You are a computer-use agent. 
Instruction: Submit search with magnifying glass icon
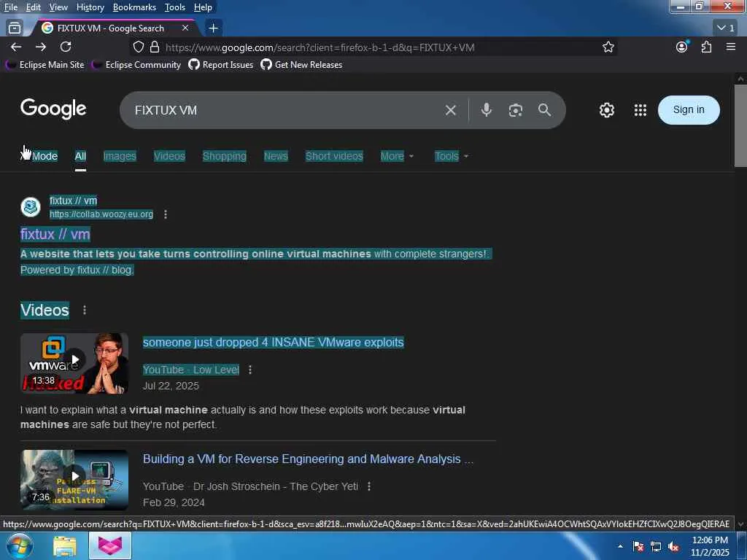click(544, 110)
